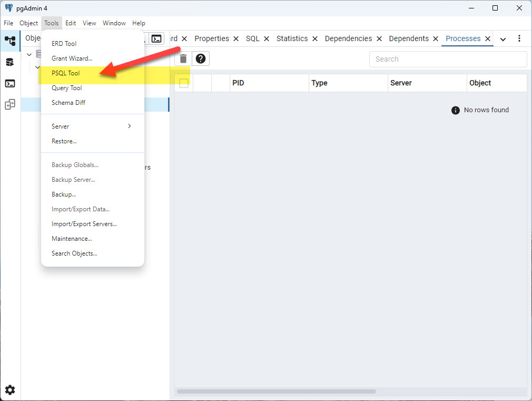Open the Object Explorer workspace icon in sidebar

point(10,41)
